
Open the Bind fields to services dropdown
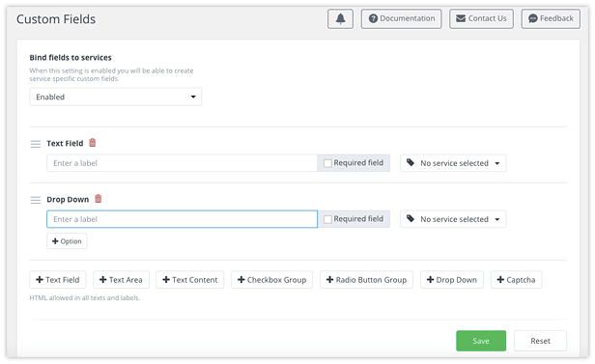[x=115, y=98]
